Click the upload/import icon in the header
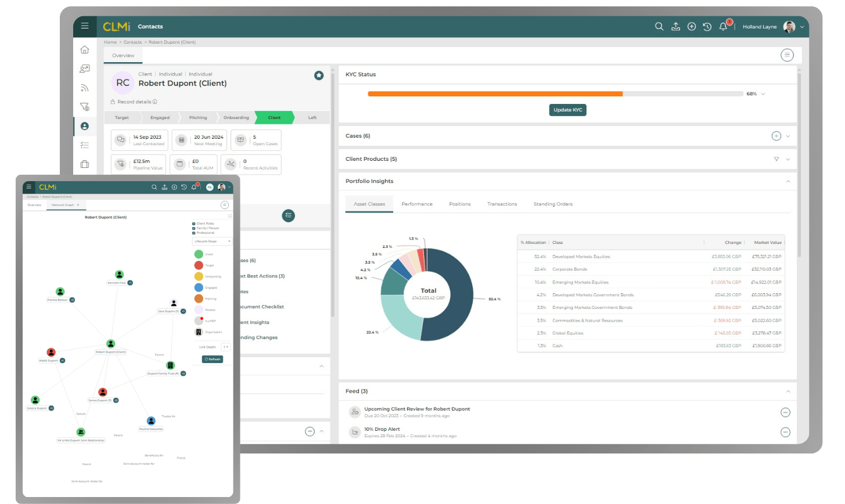Image resolution: width=845 pixels, height=504 pixels. pyautogui.click(x=675, y=26)
